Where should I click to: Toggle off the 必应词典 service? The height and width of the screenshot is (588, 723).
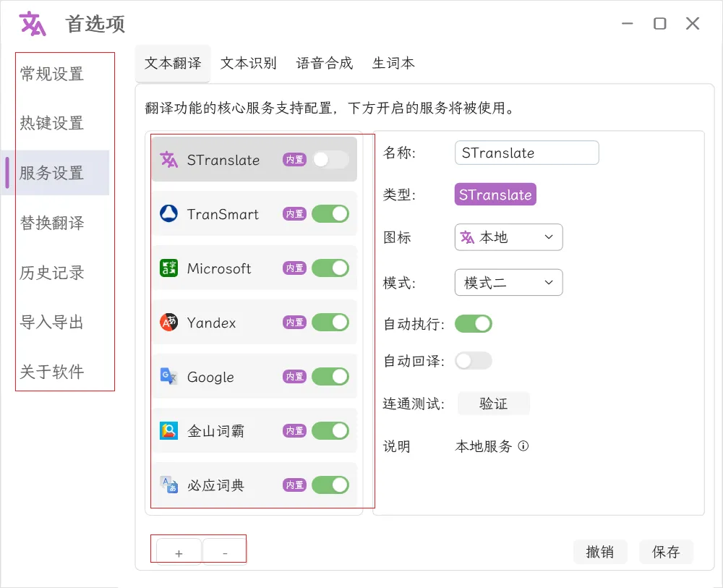330,485
